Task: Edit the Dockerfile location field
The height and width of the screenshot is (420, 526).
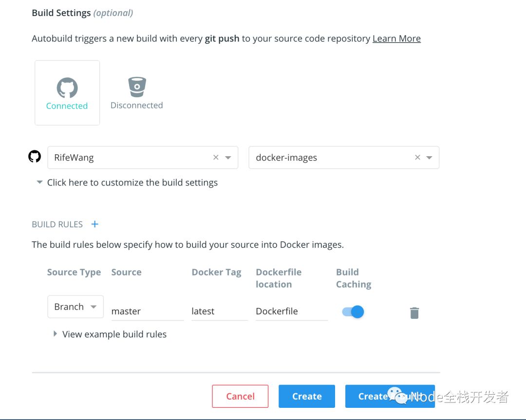Action: point(291,311)
